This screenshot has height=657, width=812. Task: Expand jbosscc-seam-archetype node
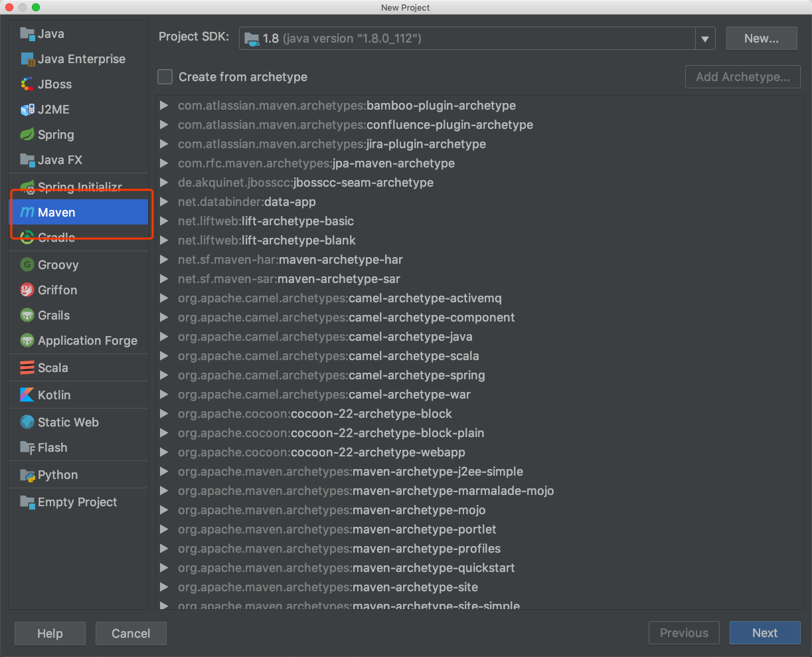165,183
